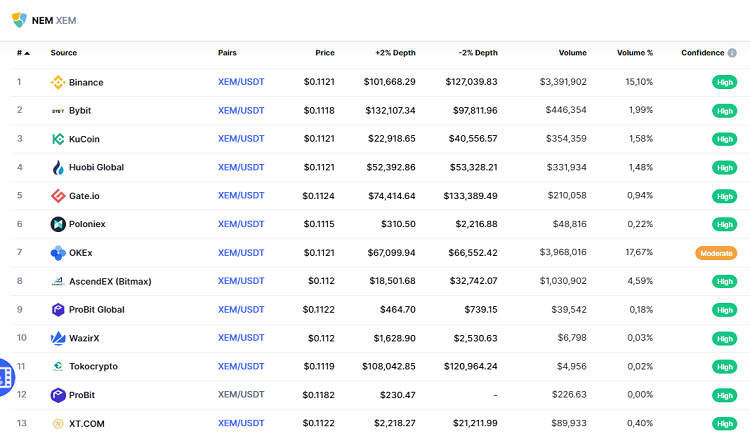Viewport: 750px width, 436px height.
Task: Click the Confidence info icon
Action: point(732,53)
